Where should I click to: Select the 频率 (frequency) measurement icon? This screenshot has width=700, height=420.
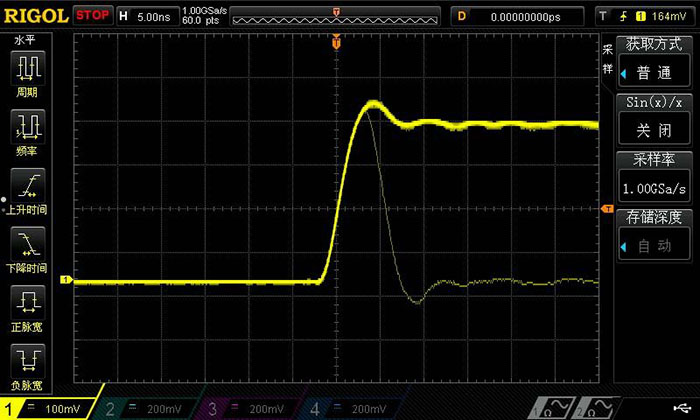coord(28,132)
